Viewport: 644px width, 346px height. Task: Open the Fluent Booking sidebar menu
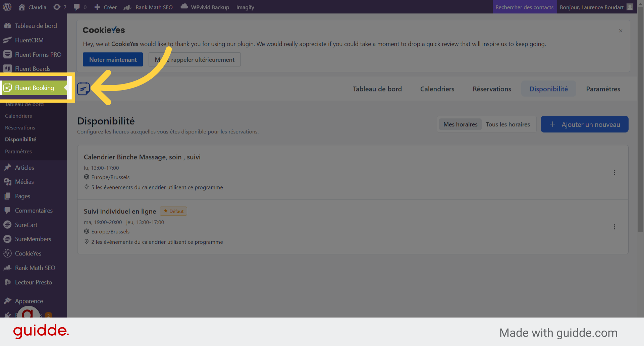34,88
